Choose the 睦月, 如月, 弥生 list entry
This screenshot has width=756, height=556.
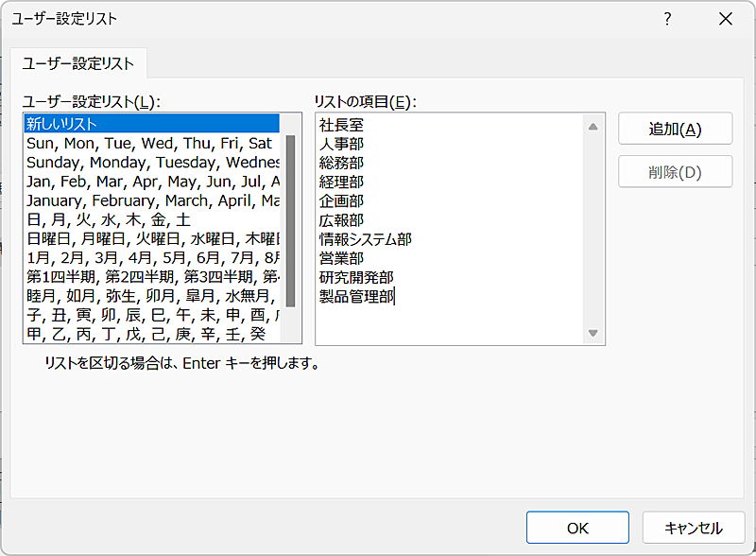tap(151, 296)
